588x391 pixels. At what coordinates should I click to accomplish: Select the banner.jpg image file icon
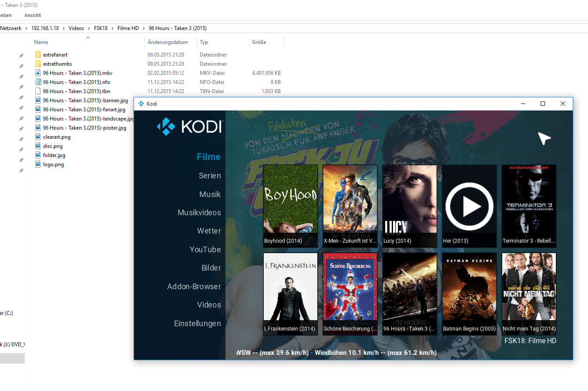(x=38, y=100)
